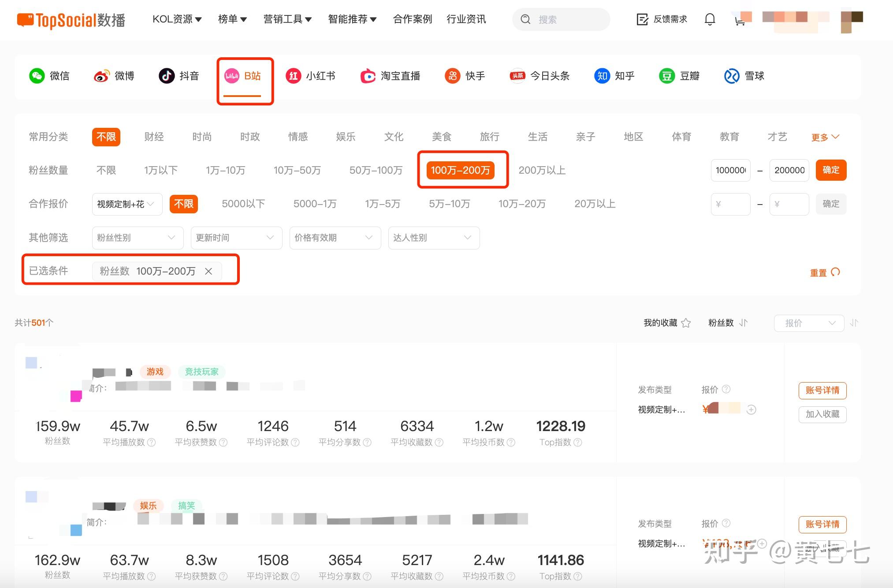
Task: Open the 价格有效期 dropdown
Action: (335, 238)
